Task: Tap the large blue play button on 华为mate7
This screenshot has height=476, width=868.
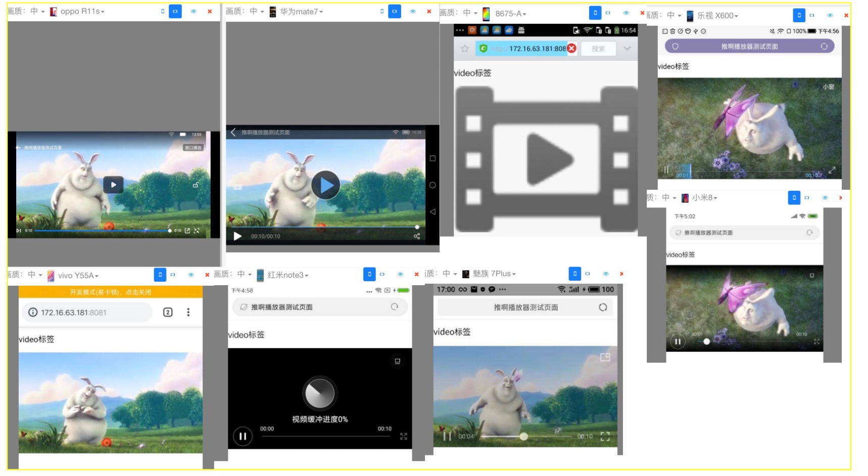Action: [x=325, y=185]
